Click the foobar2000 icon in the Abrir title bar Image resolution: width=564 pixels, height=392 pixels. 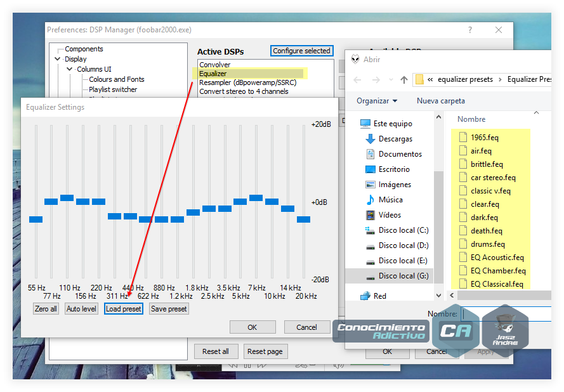[x=355, y=59]
